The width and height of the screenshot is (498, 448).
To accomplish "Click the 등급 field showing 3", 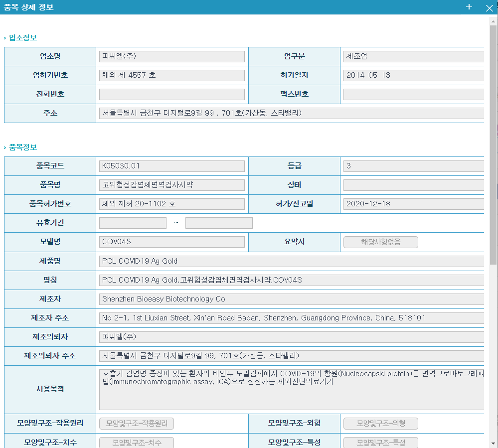I will coord(414,166).
